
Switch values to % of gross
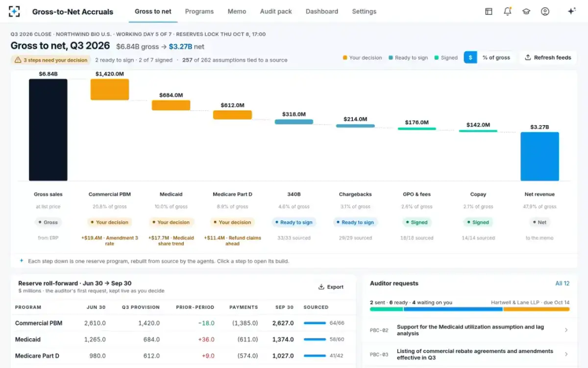496,57
